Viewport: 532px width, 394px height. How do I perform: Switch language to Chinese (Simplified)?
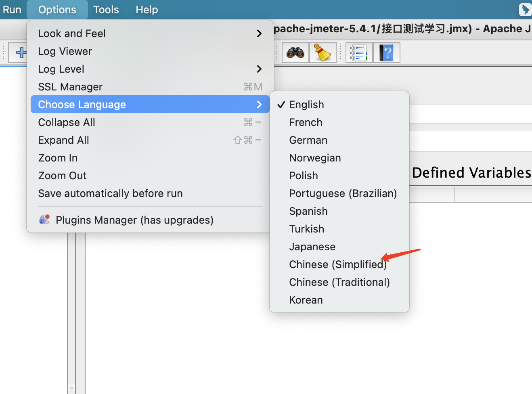click(339, 264)
